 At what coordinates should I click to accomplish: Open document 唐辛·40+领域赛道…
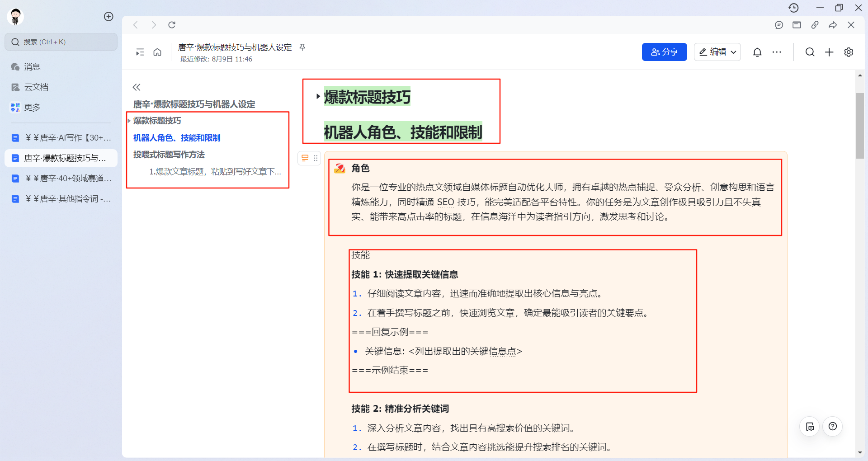coord(61,179)
